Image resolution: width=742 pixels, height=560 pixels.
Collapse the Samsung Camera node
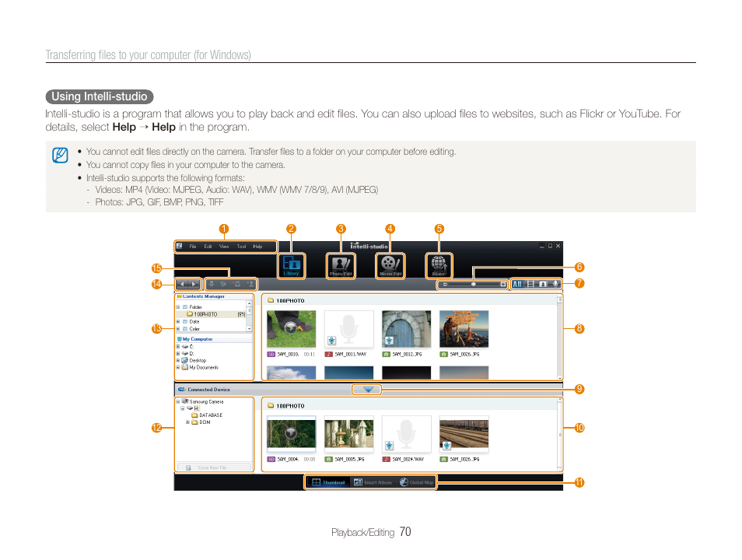tap(178, 401)
